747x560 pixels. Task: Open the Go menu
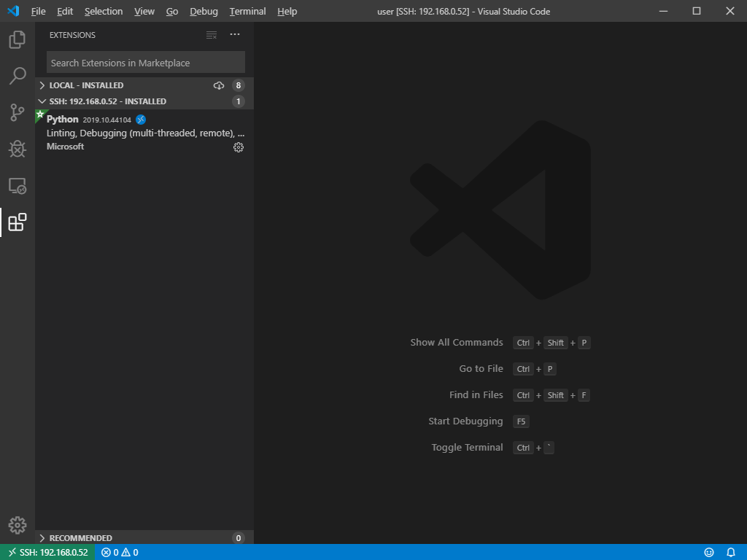click(172, 12)
